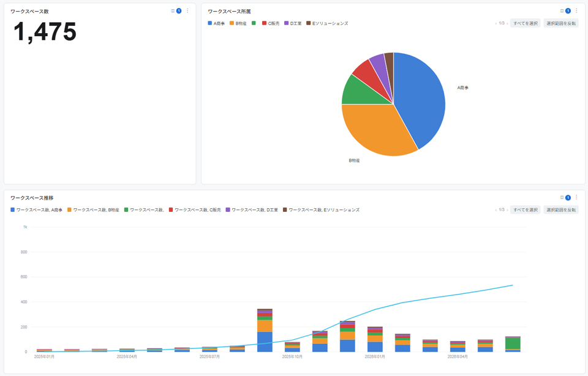Go to next legend page in ワークスペース所属
The image size is (588, 376).
[507, 23]
